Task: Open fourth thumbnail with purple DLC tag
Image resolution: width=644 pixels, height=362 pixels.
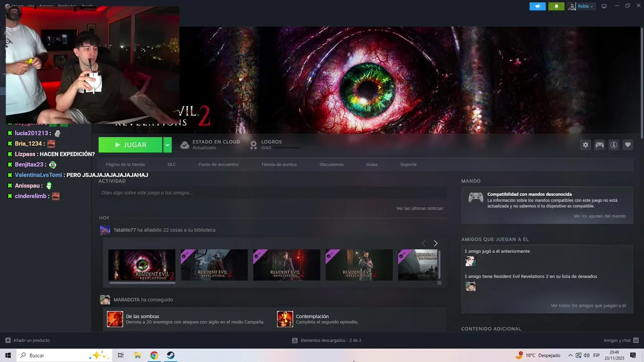Action: coord(359,265)
